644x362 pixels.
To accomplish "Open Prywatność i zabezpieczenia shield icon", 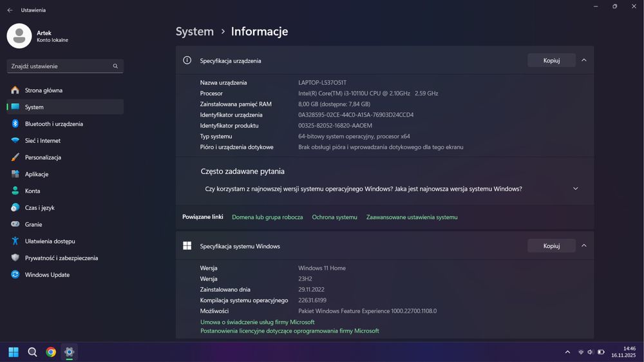I will click(x=15, y=258).
